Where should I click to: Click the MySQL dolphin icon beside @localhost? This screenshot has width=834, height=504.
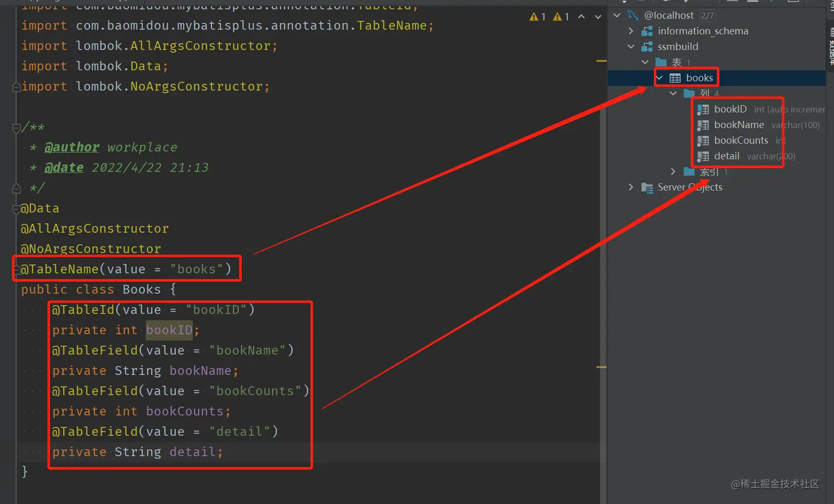[x=633, y=15]
